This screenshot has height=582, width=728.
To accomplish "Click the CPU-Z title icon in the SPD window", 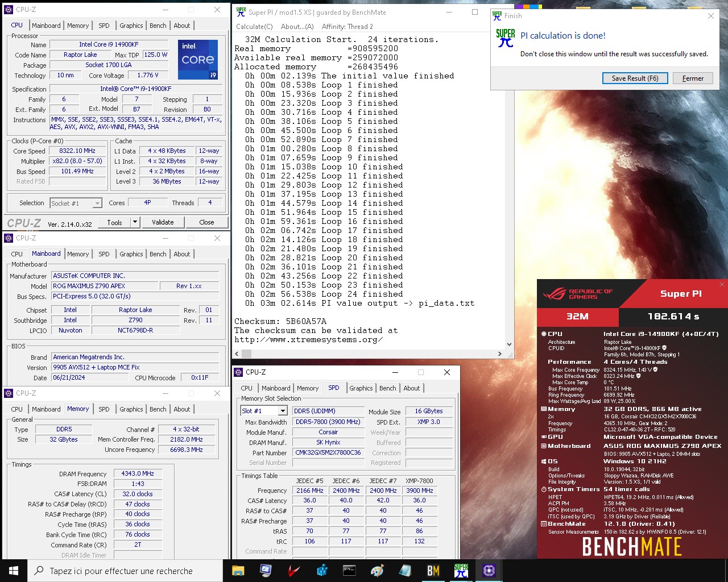I will click(239, 372).
